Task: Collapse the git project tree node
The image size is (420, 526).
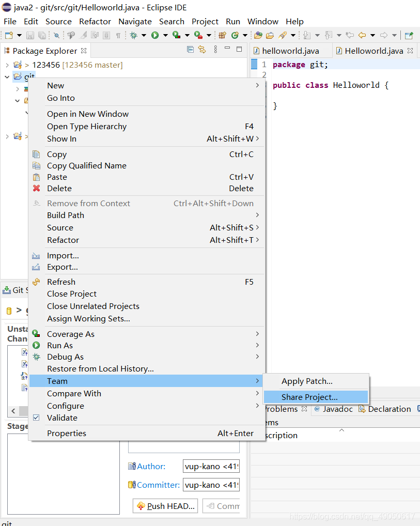Action: (x=7, y=77)
